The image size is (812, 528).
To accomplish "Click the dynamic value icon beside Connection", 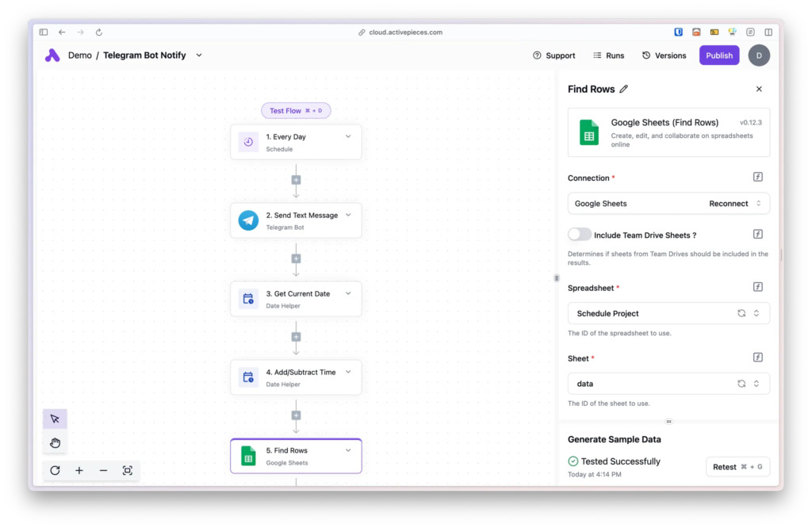I will [758, 177].
